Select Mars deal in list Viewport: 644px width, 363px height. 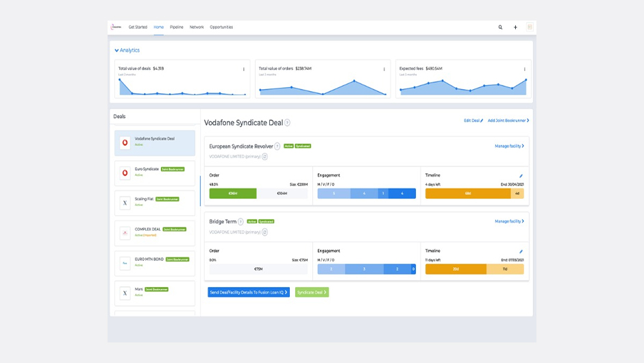coord(155,293)
